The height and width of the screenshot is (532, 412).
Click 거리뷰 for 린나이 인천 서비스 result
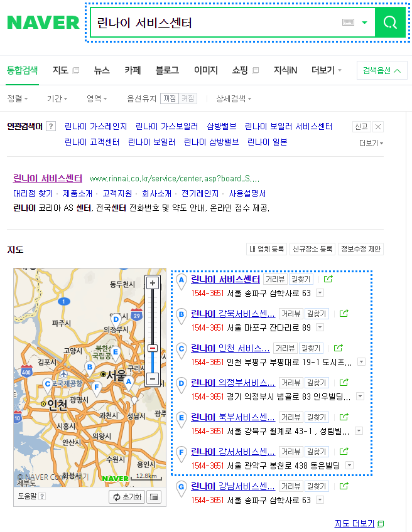[x=285, y=348]
